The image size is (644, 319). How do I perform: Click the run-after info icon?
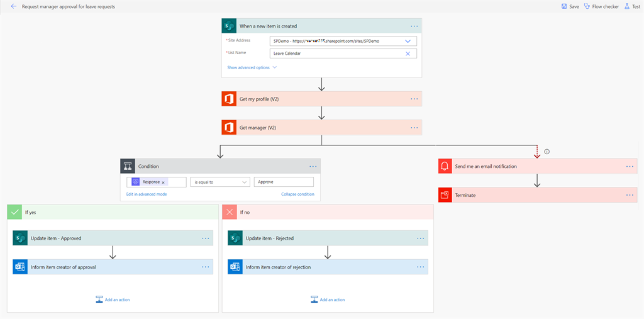[x=547, y=152]
